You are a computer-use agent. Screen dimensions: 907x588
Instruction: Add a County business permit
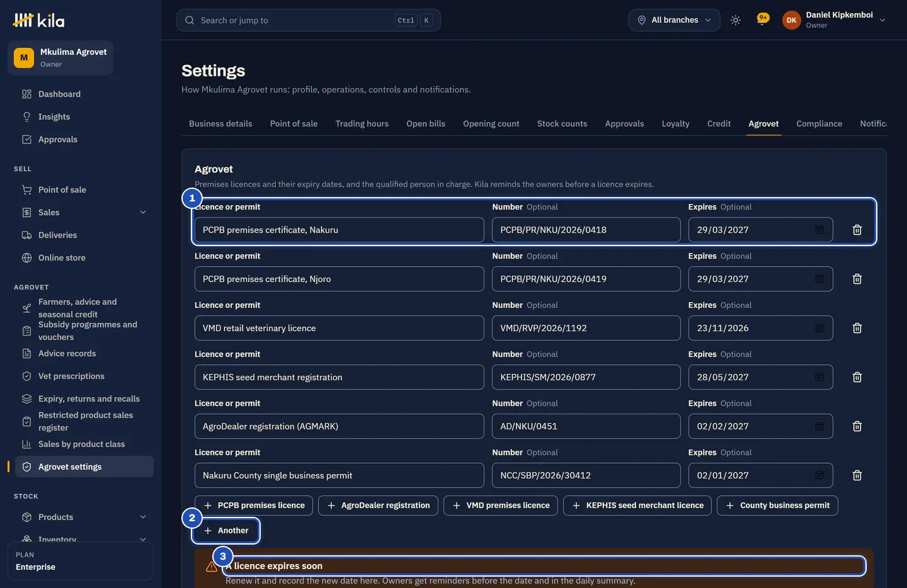point(777,506)
